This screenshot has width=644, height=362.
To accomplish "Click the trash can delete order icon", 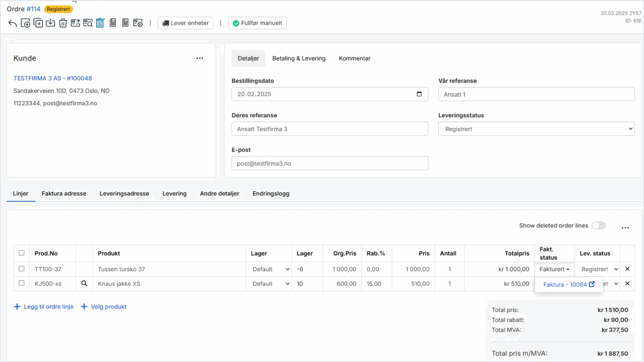I will 63,23.
